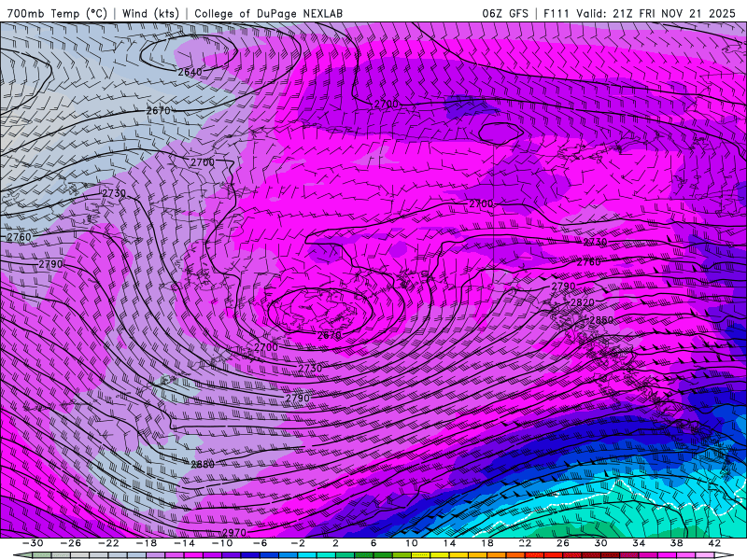This screenshot has height=560, width=747.
Task: Click the 26 value on the temperature scale
Action: coord(563,543)
